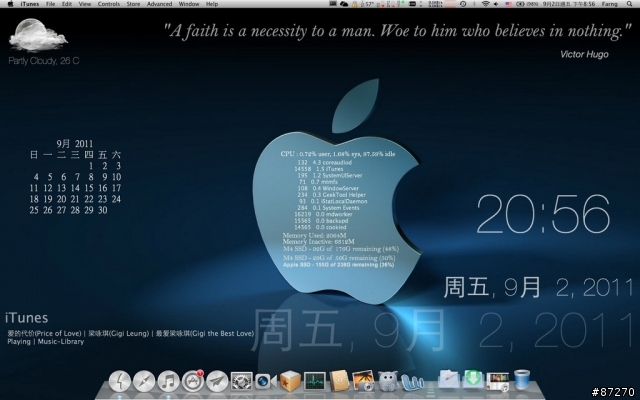Open iTunes music note icon in Dock

[x=169, y=381]
